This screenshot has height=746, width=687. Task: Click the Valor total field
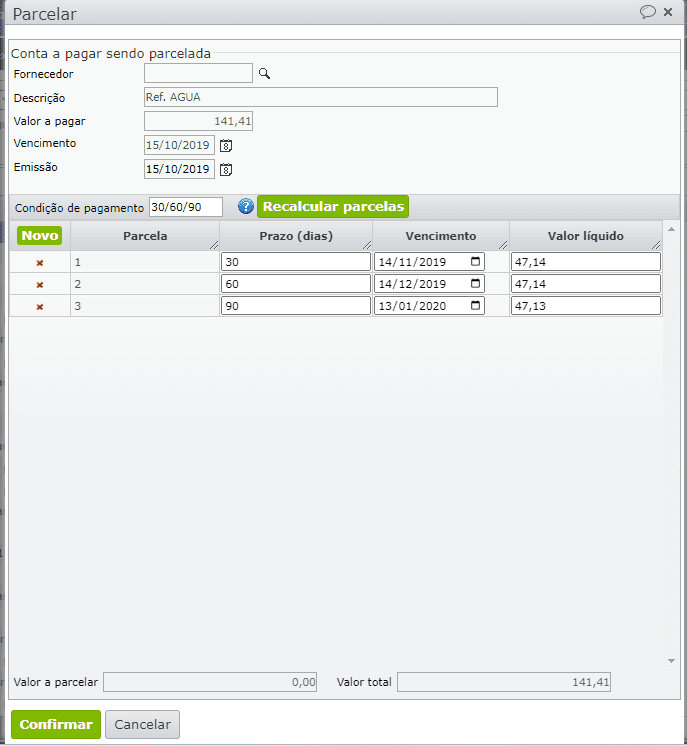click(504, 682)
